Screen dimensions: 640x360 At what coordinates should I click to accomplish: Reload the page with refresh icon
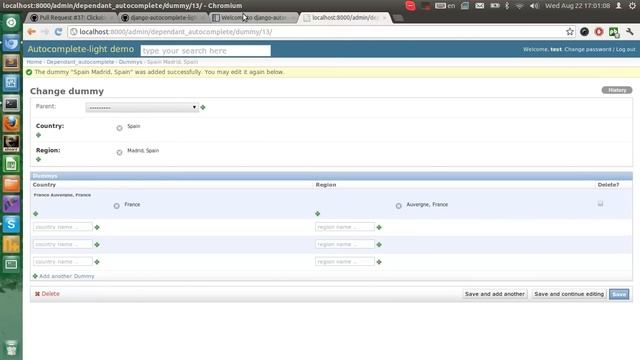point(58,32)
